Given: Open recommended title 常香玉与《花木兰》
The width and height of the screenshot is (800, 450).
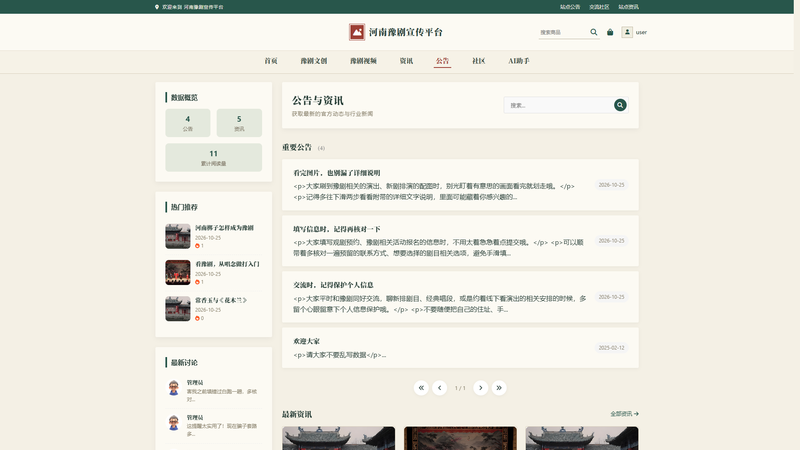Looking at the screenshot, I should [221, 301].
